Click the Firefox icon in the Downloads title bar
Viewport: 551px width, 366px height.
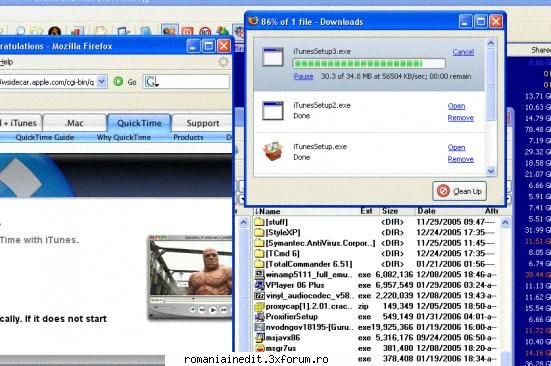[x=253, y=21]
